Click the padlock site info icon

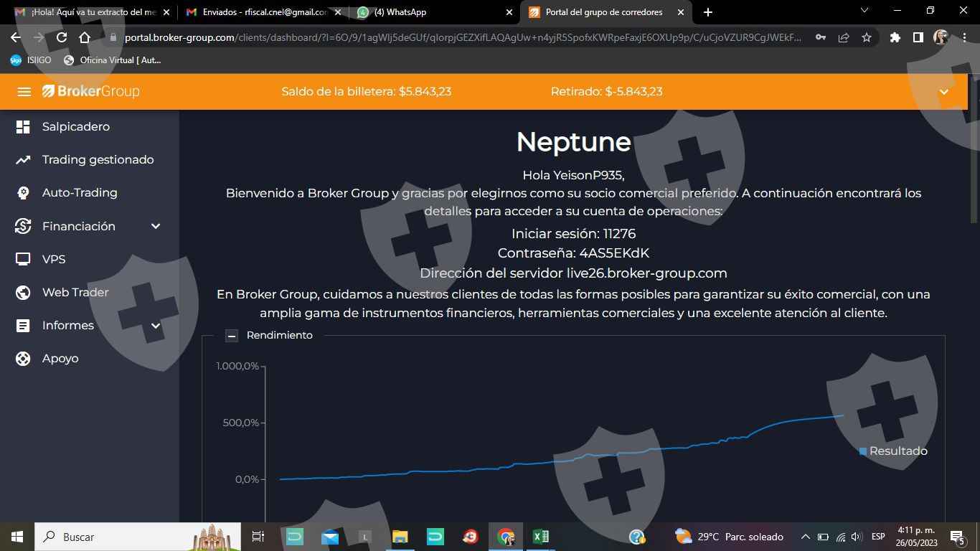(x=113, y=37)
